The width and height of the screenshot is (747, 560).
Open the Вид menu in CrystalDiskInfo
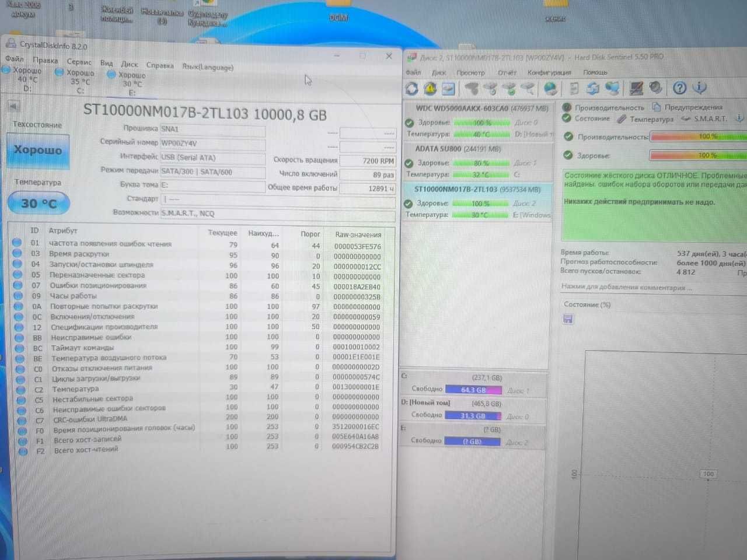point(106,63)
